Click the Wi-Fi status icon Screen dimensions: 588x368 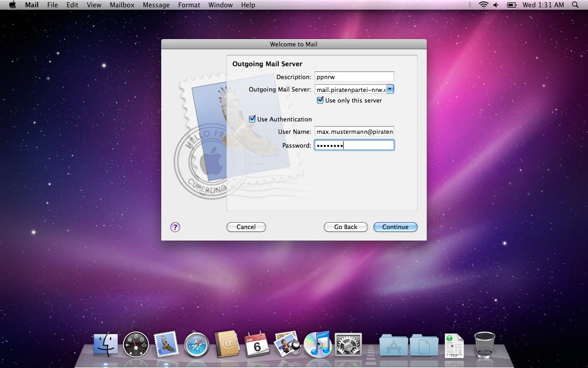pyautogui.click(x=483, y=5)
